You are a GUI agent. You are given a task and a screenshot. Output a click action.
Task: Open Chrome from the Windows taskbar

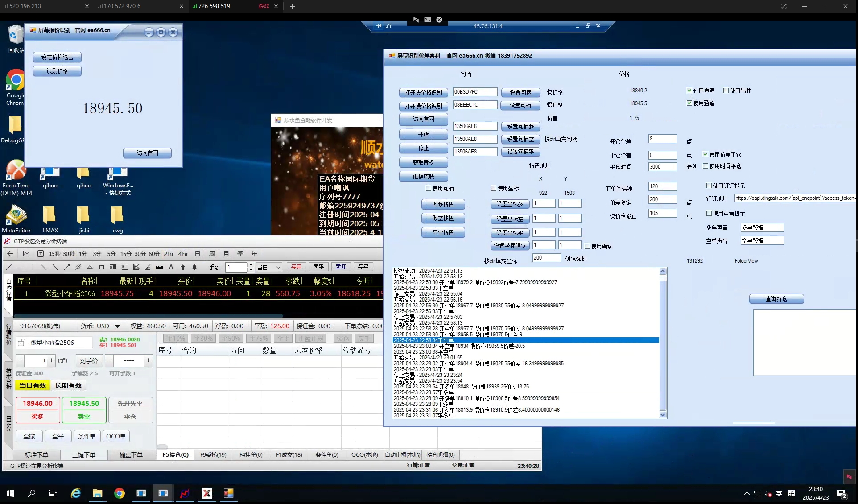point(119,493)
